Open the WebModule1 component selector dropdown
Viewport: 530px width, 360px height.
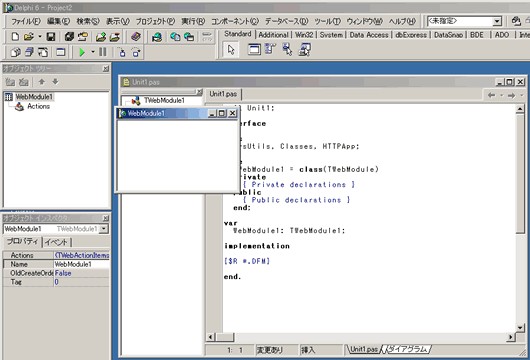(104, 229)
